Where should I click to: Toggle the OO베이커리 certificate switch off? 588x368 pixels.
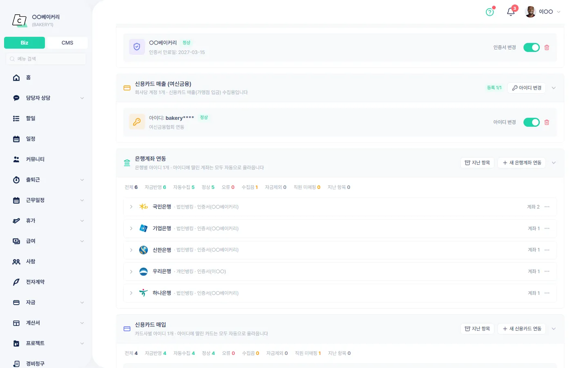[532, 47]
